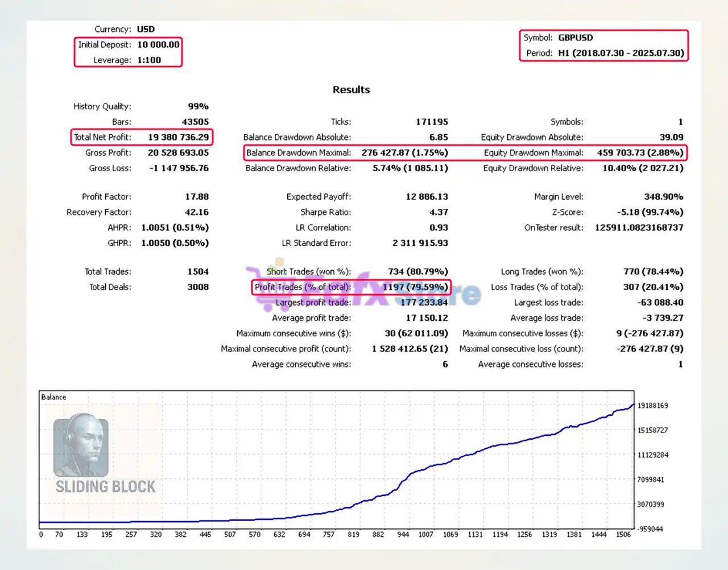Click Equity Drawdown Absolute value 39.09
Image resolution: width=728 pixels, height=570 pixels.
pyautogui.click(x=671, y=137)
